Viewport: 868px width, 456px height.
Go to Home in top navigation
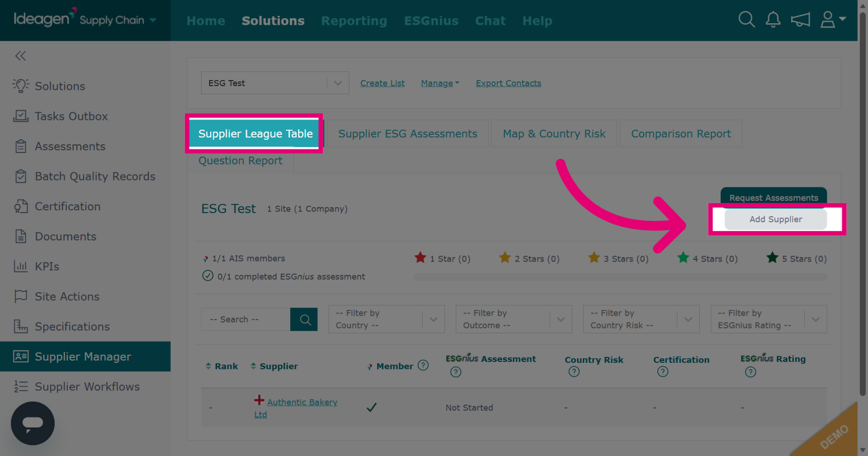206,21
